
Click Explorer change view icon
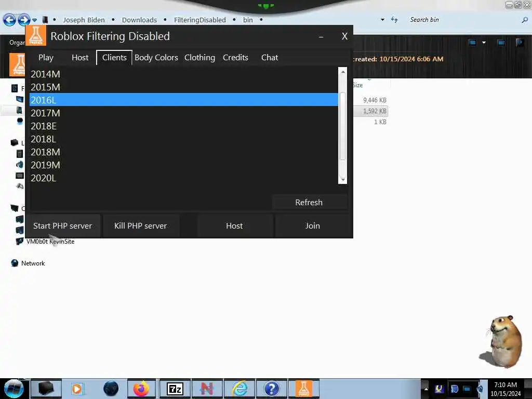pyautogui.click(x=473, y=43)
